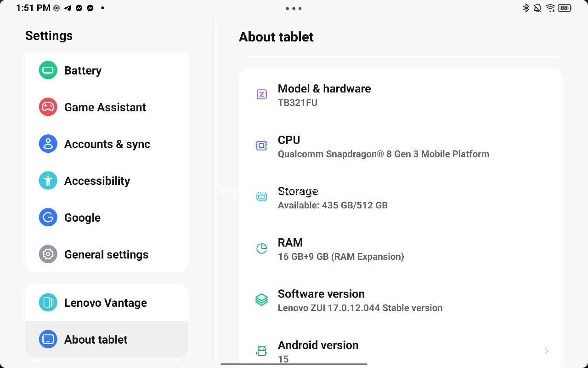Viewport: 588px width, 368px height.
Task: Select RAM Expansion entry
Action: [x=401, y=249]
